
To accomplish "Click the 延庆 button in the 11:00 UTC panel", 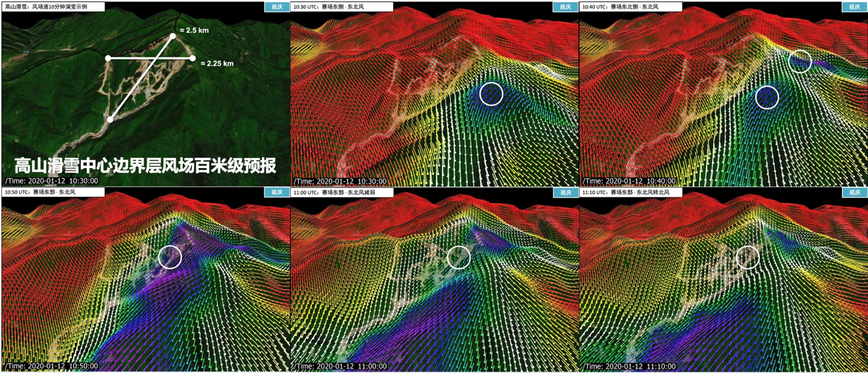I will click(x=565, y=193).
